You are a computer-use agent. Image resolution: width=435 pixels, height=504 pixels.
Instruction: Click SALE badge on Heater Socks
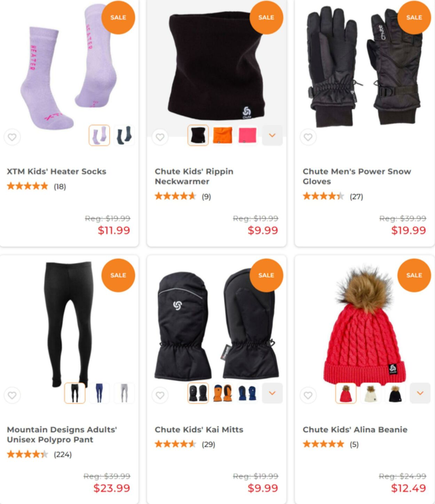pyautogui.click(x=118, y=17)
